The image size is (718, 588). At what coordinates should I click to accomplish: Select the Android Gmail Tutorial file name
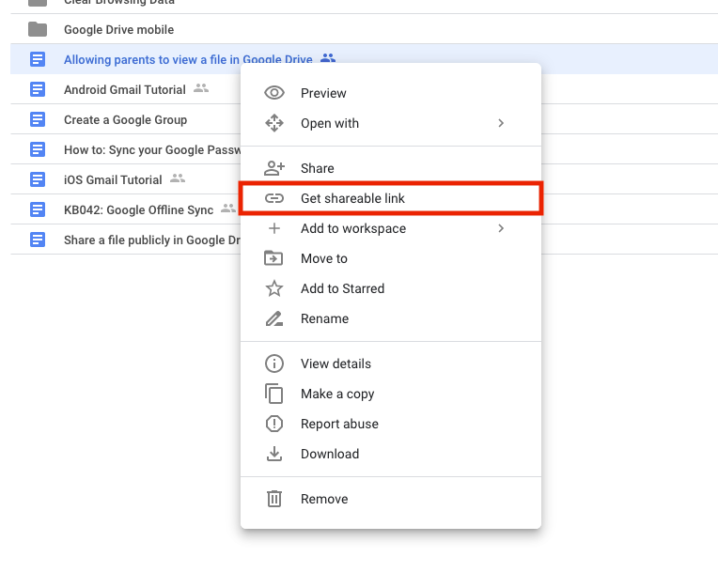125,89
